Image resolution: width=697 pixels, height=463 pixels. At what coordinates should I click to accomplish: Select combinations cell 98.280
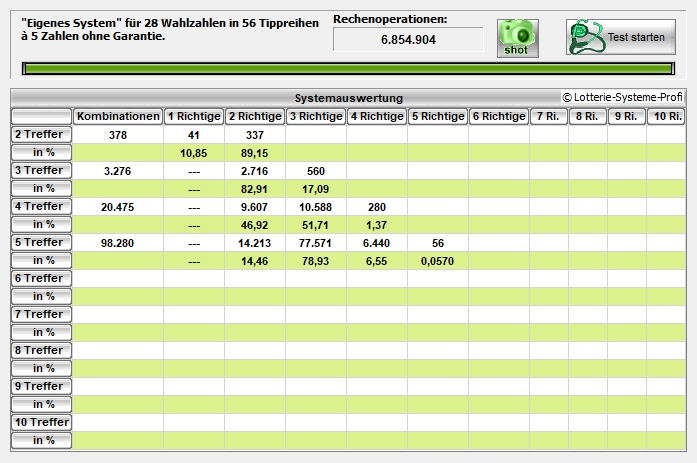tap(118, 243)
